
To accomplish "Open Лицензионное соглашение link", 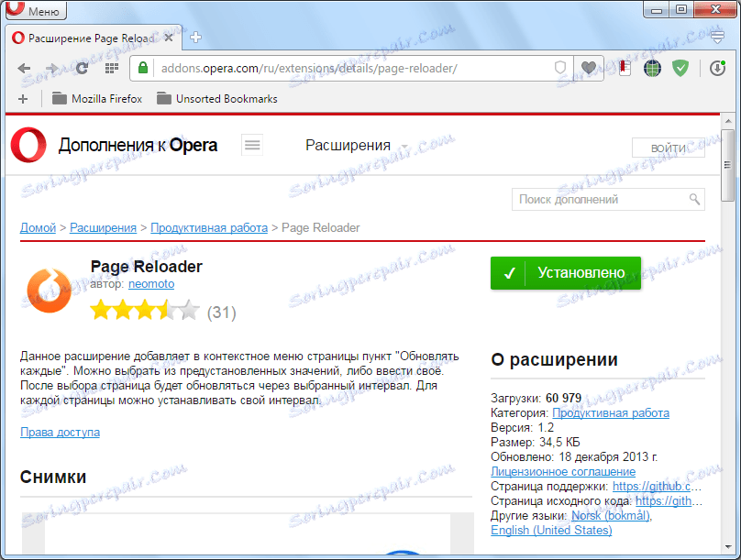I will point(563,472).
